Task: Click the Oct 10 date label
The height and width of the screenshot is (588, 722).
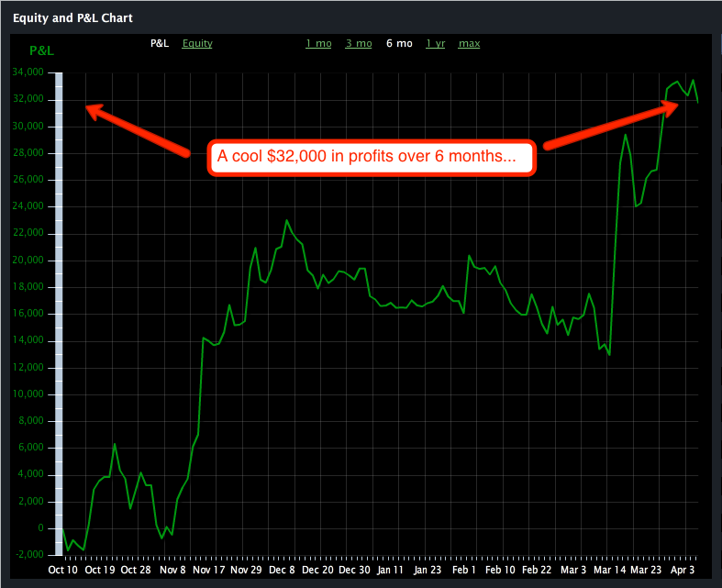Action: tap(62, 570)
